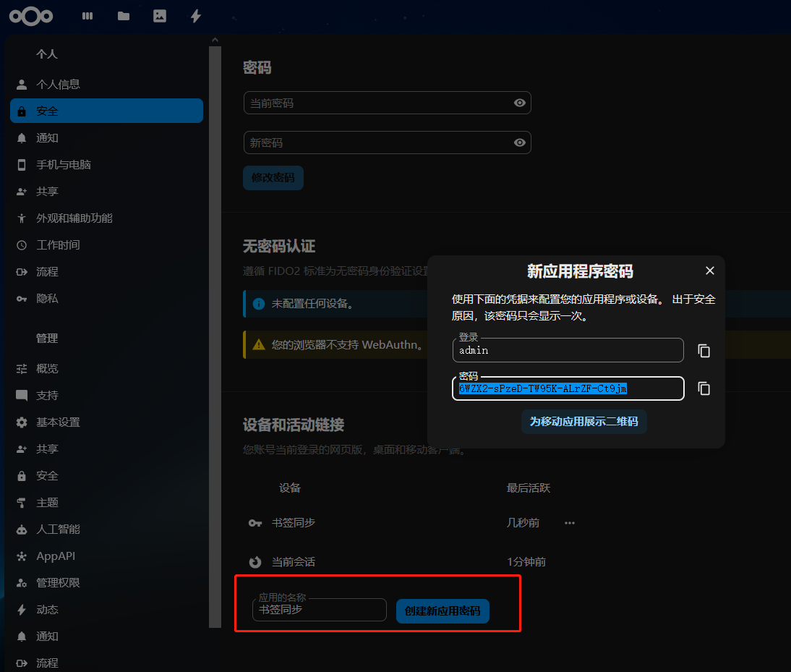Open 主题 admin settings
791x672 pixels.
click(x=106, y=503)
